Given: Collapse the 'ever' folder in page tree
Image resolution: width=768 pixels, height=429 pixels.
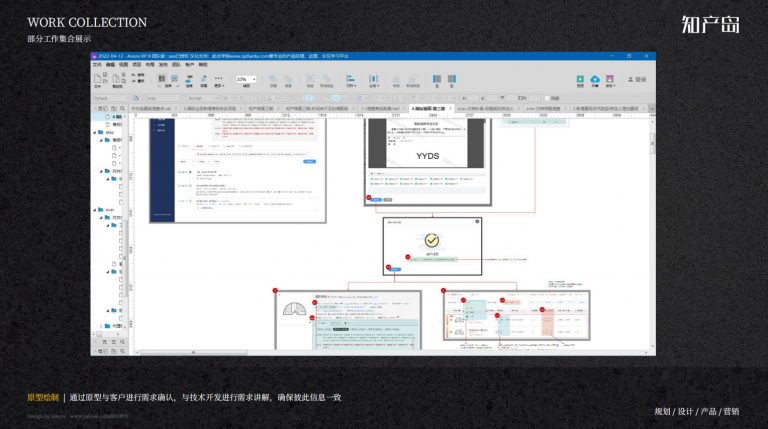Looking at the screenshot, I should tap(95, 210).
